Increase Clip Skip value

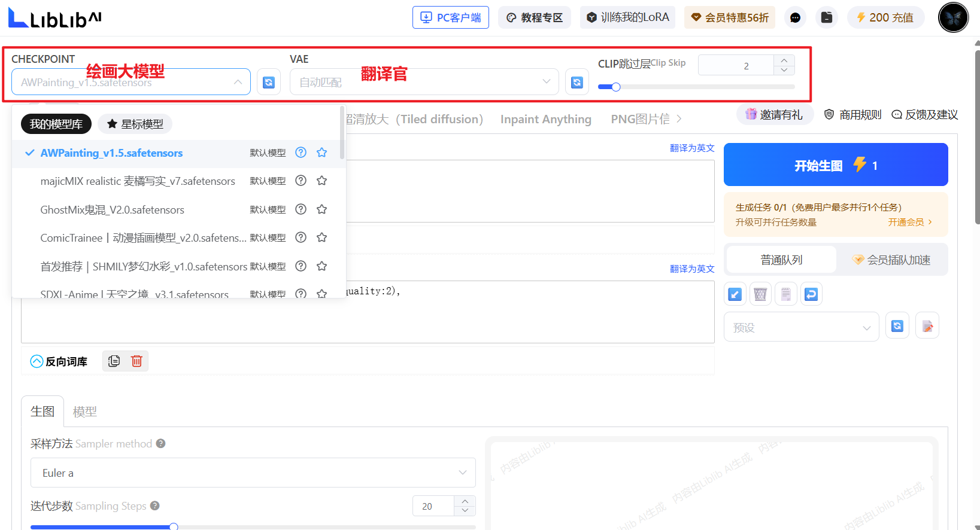pyautogui.click(x=784, y=60)
